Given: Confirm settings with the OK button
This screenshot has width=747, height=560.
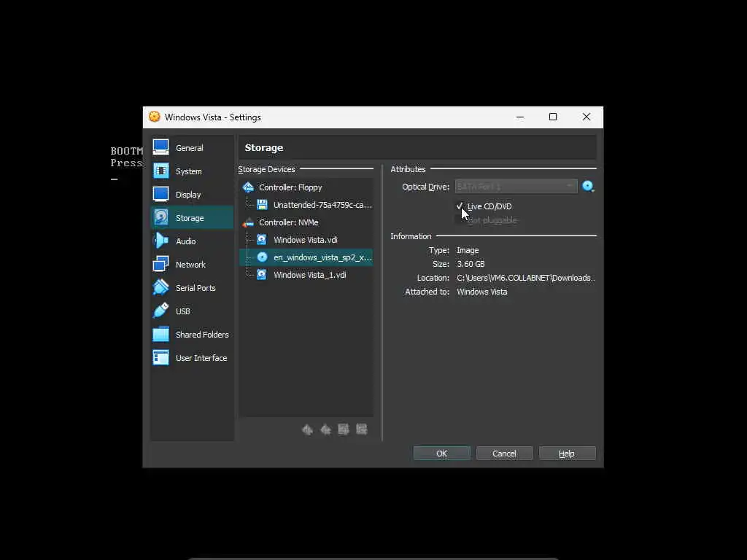Looking at the screenshot, I should pyautogui.click(x=441, y=454).
